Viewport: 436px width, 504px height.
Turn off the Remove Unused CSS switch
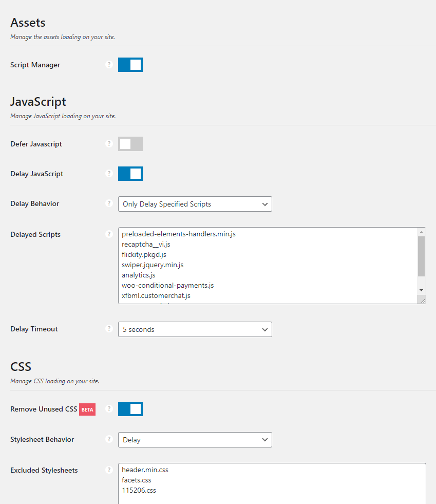130,409
